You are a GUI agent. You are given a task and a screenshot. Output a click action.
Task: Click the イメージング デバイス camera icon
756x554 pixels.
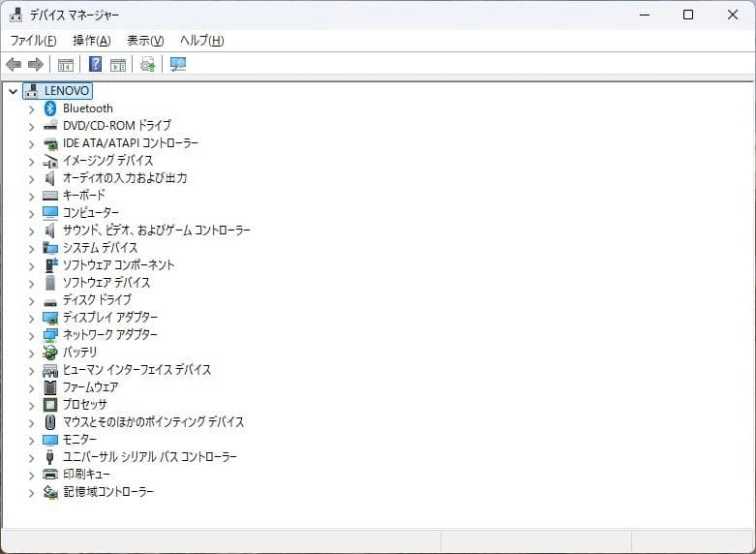pos(50,161)
